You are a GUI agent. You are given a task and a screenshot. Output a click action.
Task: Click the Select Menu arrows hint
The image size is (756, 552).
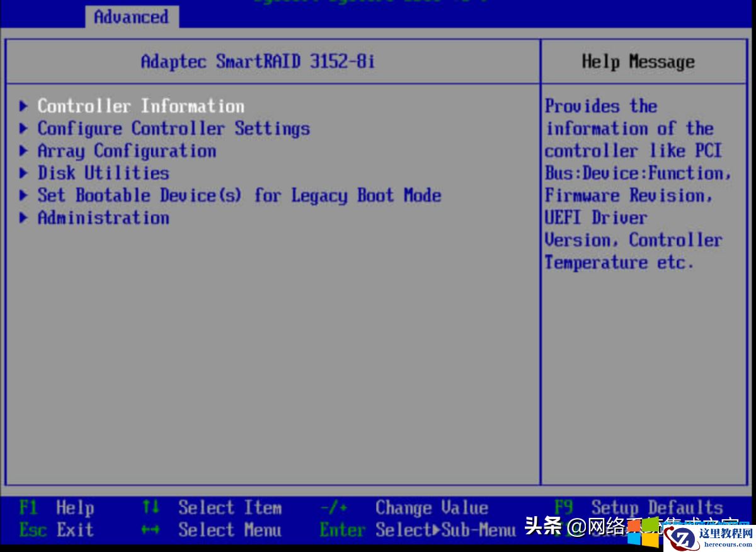212,530
